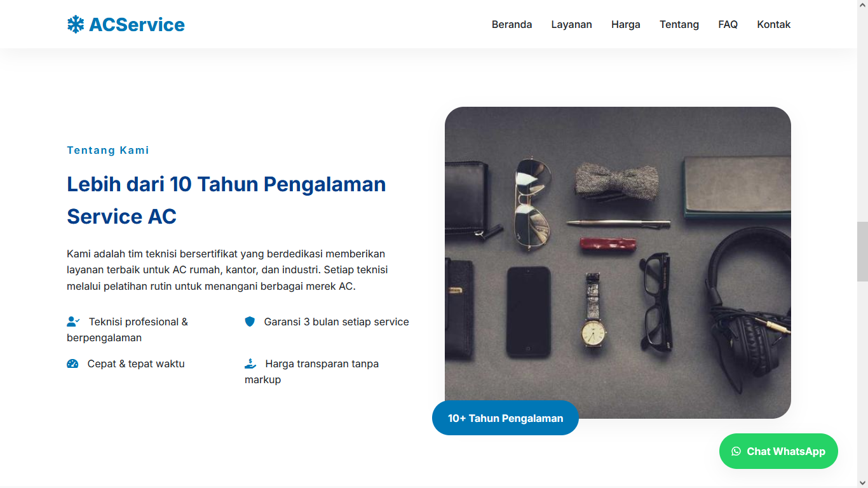Click the ACService brand name
This screenshot has height=488, width=868.
pyautogui.click(x=137, y=25)
